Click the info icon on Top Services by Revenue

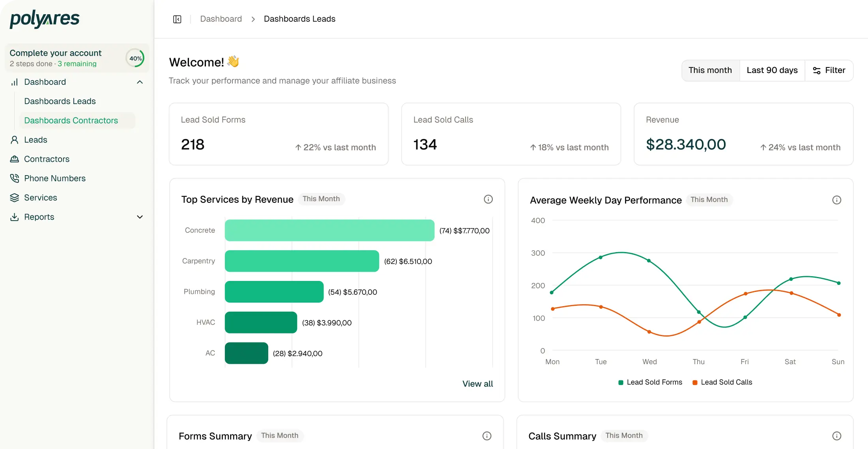tap(488, 199)
